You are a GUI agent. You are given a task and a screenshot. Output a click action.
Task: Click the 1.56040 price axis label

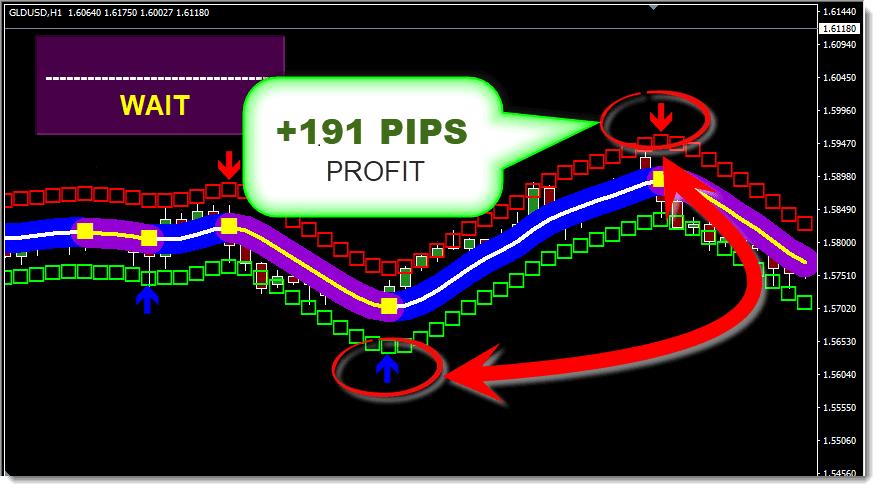coord(840,375)
